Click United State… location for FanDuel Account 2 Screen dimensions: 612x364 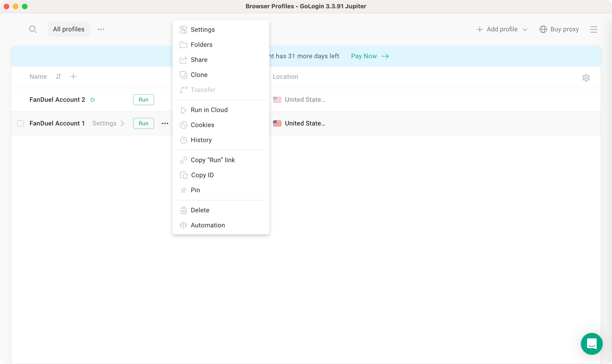pyautogui.click(x=305, y=100)
